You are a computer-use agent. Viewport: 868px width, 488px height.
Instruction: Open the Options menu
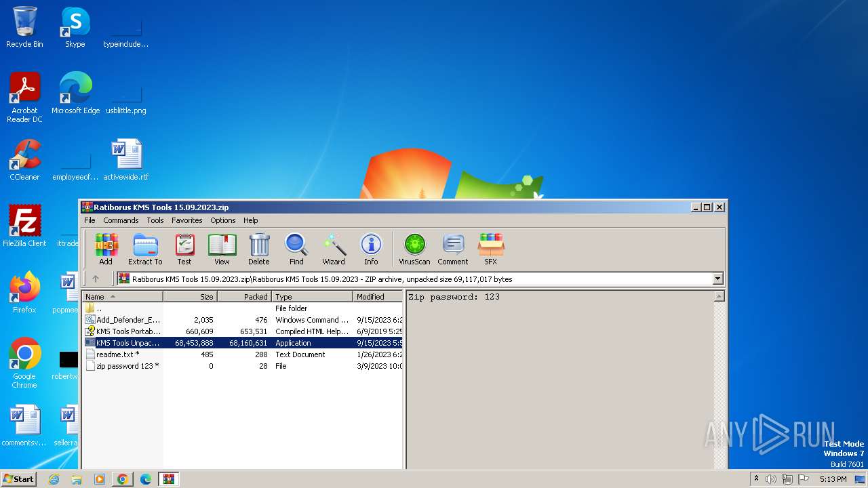(x=222, y=220)
